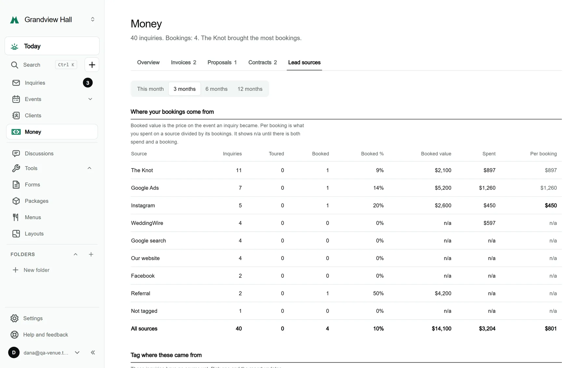Viewport: 588px width, 368px height.
Task: Switch to the Invoices tab
Action: click(184, 62)
